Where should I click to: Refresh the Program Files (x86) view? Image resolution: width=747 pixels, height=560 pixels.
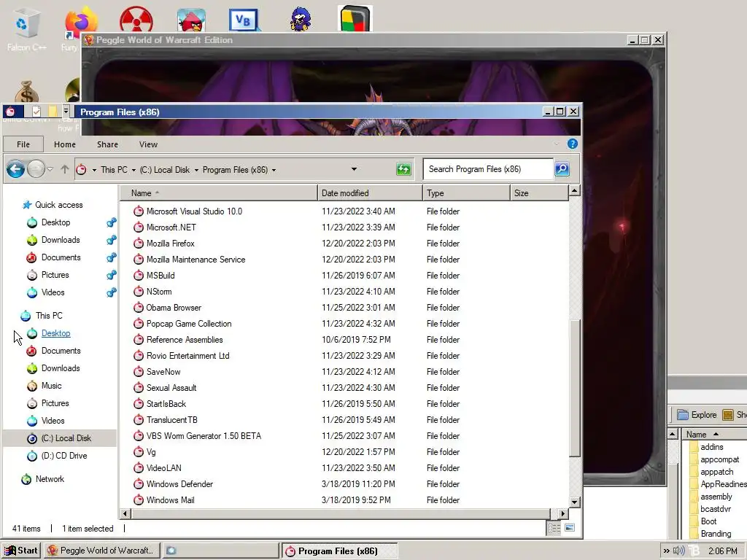[x=403, y=169]
